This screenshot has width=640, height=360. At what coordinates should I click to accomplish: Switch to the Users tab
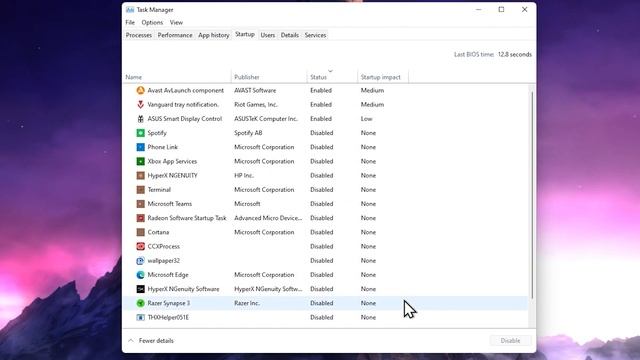(268, 35)
